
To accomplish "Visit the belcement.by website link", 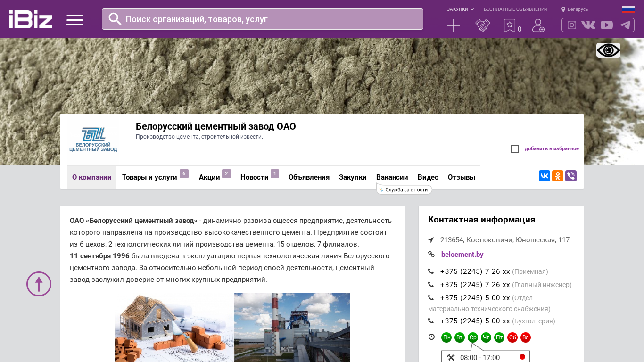I will (462, 255).
